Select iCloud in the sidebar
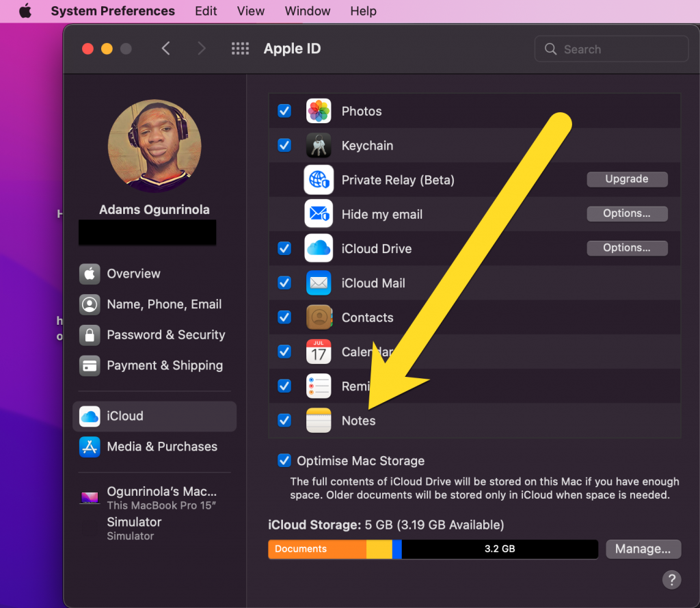 pos(154,416)
